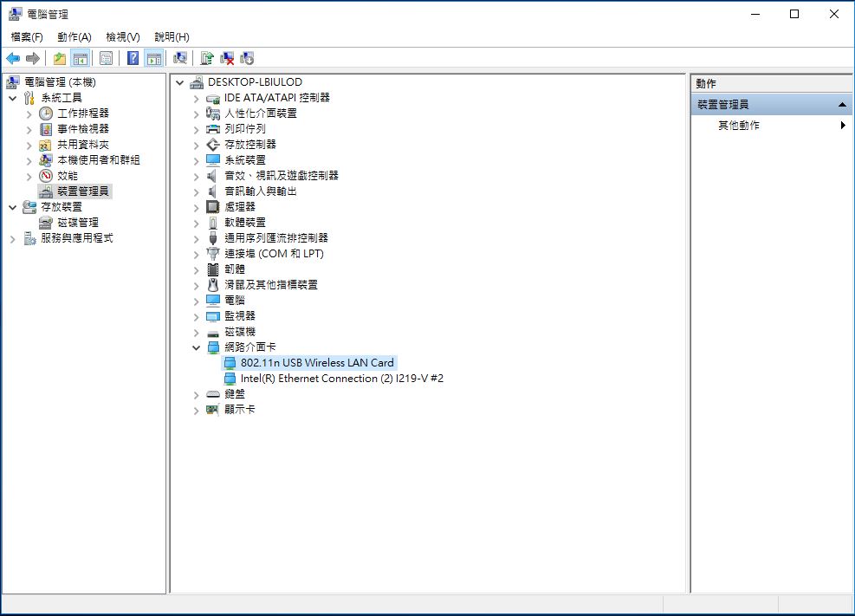This screenshot has width=855, height=616.
Task: Toggle the Show/Hide Action Pane toolbar icon
Action: [154, 58]
